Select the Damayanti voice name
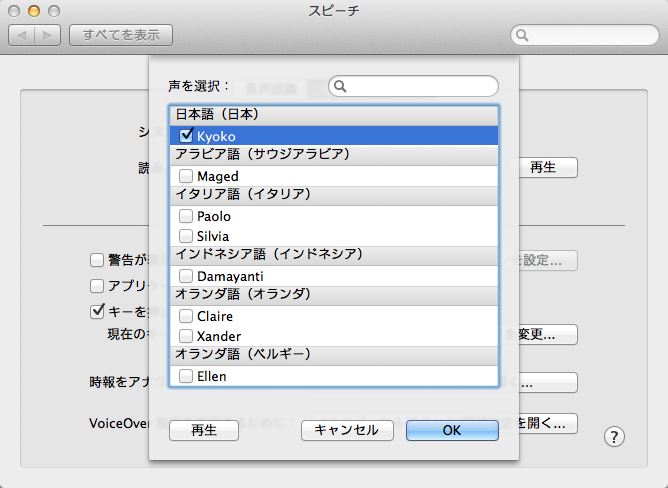Viewport: 668px width, 488px height. (x=230, y=276)
